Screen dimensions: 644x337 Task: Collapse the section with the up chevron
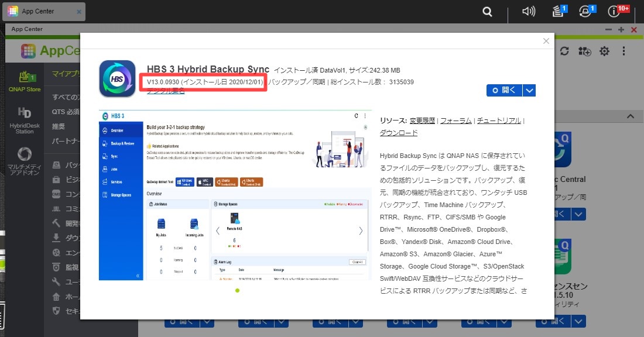(x=631, y=116)
